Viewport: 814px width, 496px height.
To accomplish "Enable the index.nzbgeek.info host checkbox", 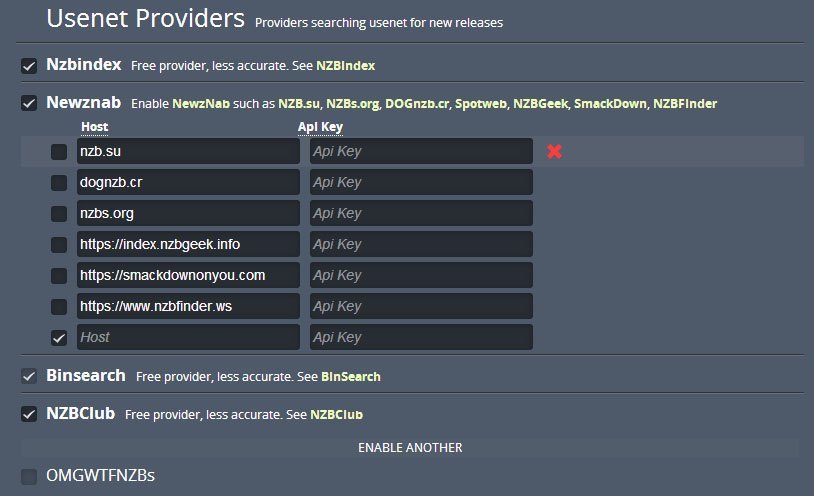I will pos(59,245).
